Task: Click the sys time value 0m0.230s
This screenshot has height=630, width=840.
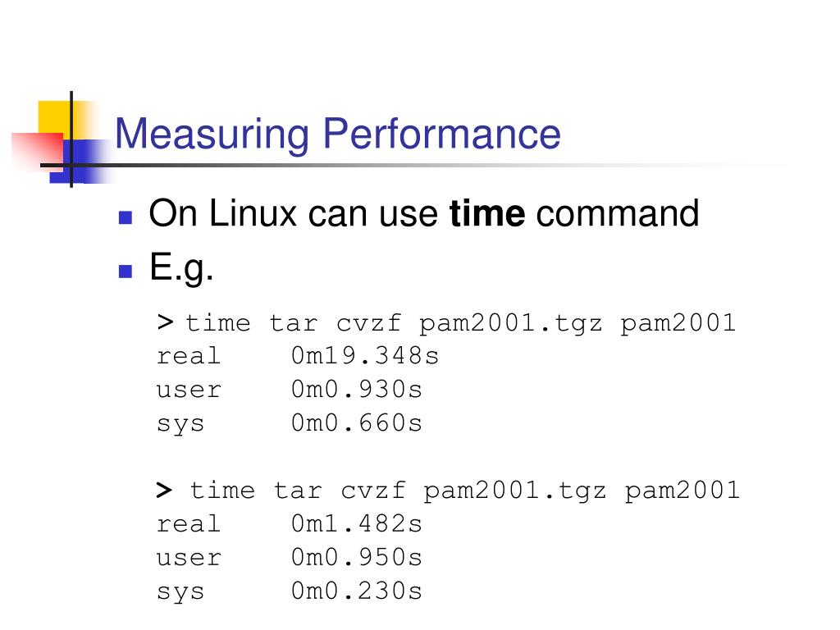Action: click(357, 591)
